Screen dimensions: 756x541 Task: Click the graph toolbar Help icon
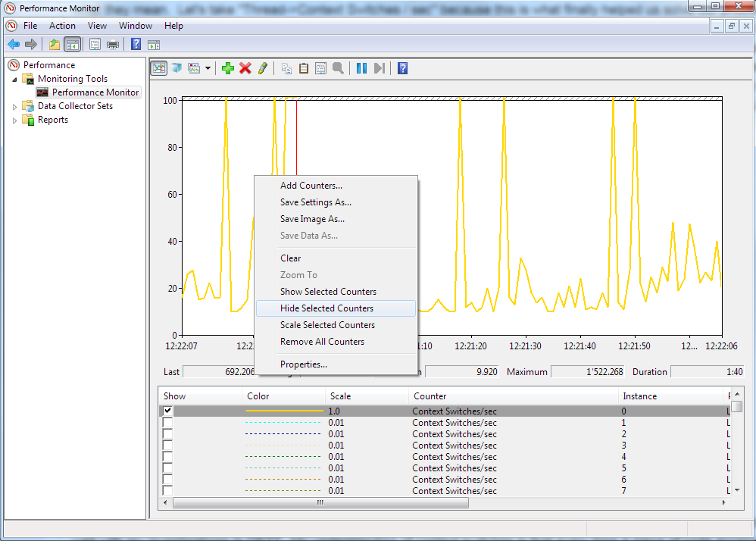click(402, 68)
